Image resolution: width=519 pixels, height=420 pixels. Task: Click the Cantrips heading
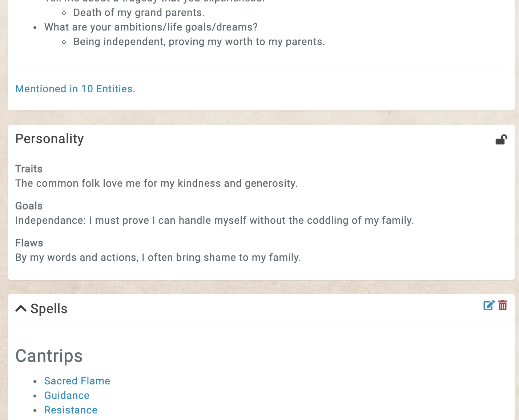[49, 356]
